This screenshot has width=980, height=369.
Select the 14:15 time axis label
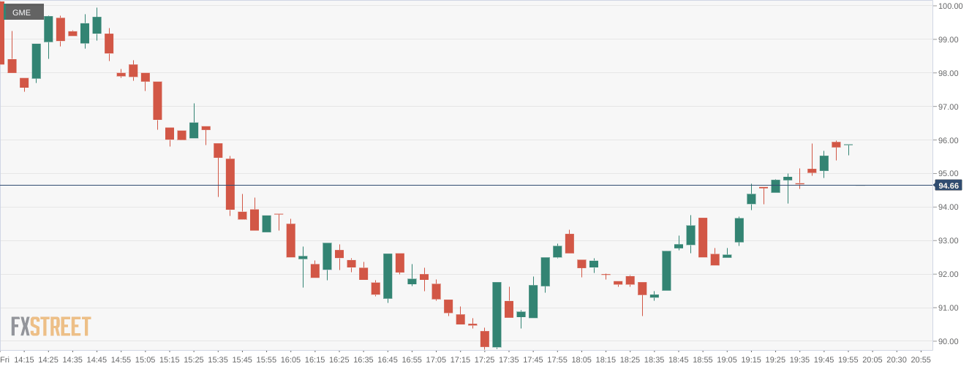(x=24, y=360)
